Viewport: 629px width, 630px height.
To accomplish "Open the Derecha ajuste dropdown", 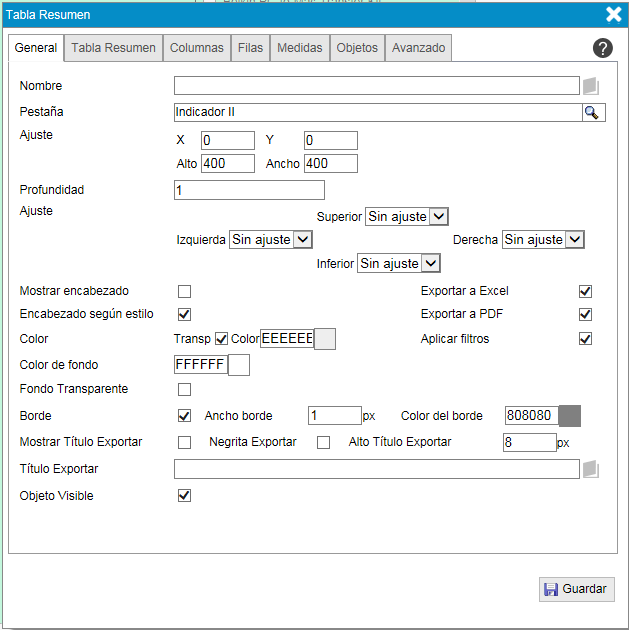I will 543,240.
